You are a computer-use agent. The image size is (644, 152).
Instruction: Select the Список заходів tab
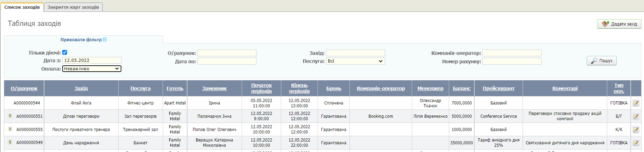tap(22, 7)
